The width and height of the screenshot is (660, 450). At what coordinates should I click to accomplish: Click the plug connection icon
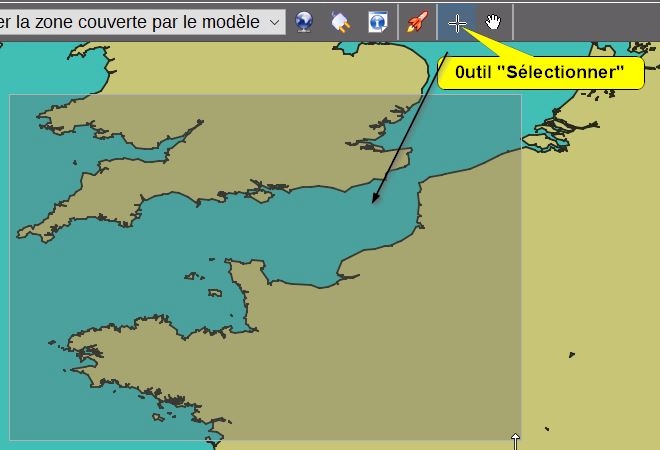pos(341,22)
